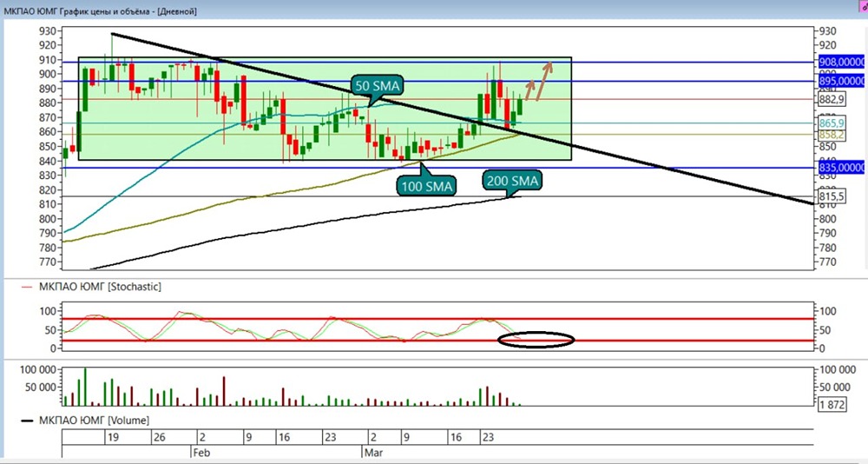The height and width of the screenshot is (464, 868).
Task: Click the 865,9 moving average value label
Action: [832, 123]
